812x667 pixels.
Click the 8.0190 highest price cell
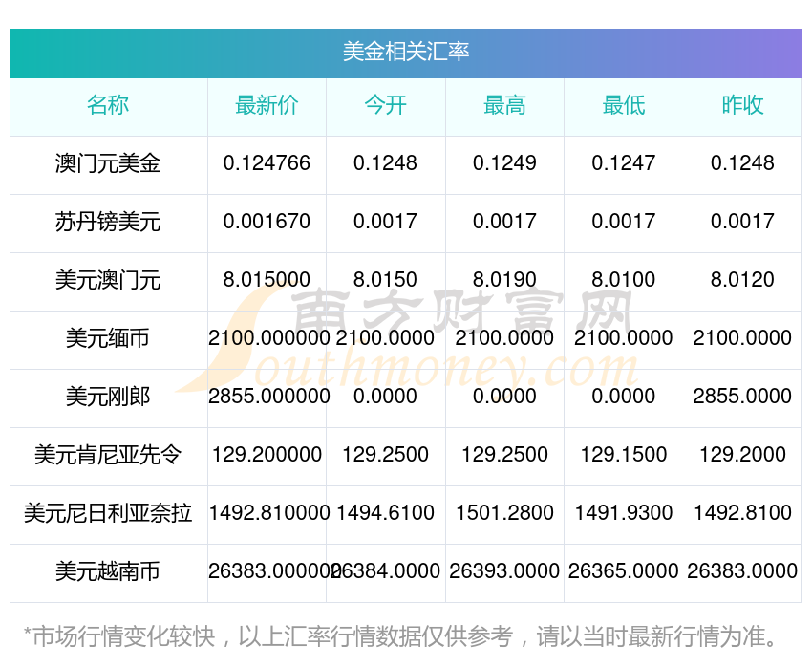point(504,280)
